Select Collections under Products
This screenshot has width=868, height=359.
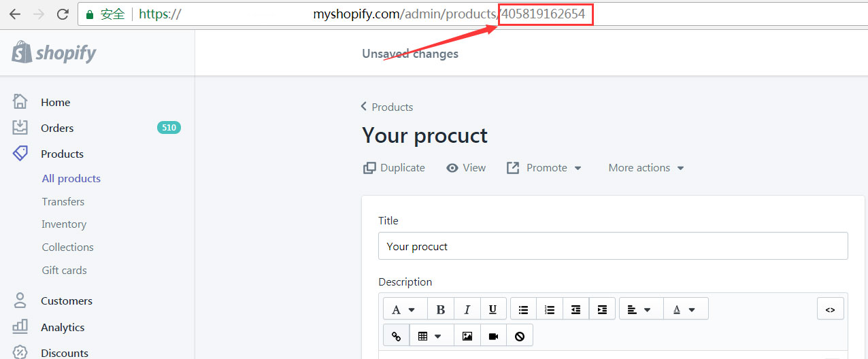point(67,247)
